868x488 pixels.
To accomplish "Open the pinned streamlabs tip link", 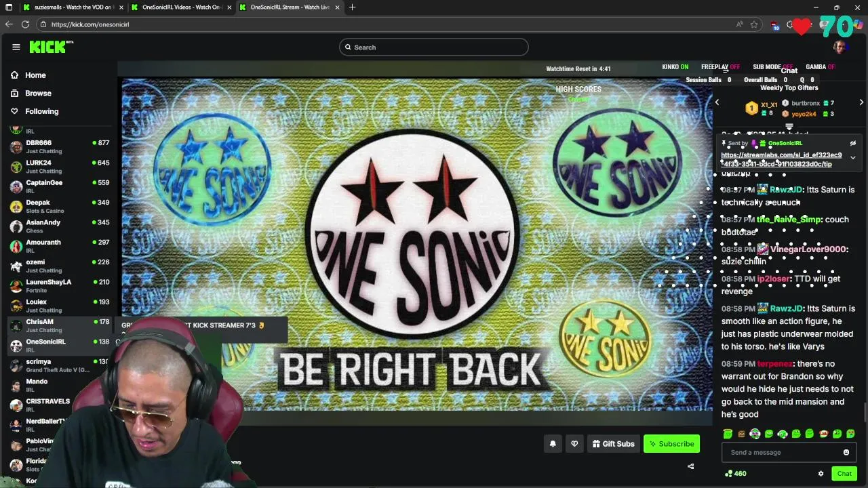I will click(x=781, y=159).
